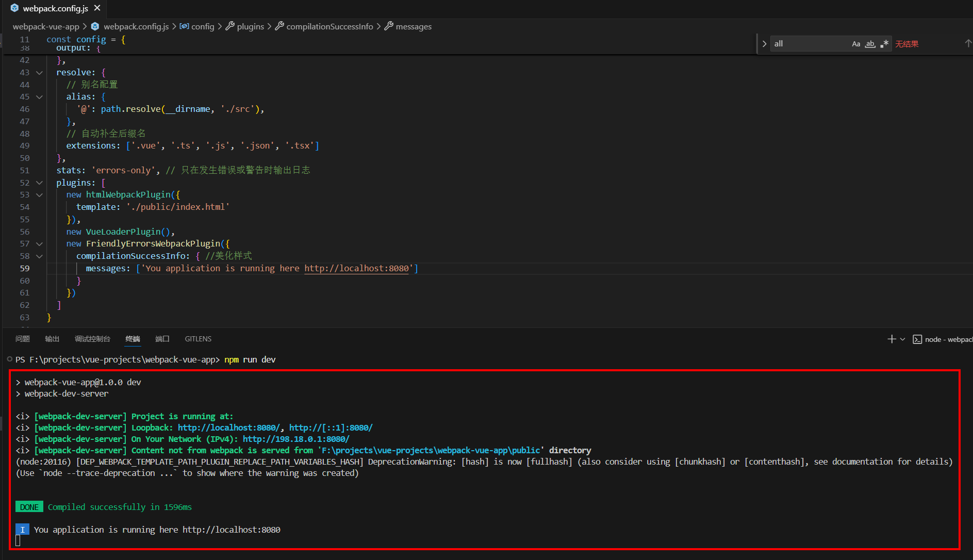Click 无结果 no-results label in find widget
Viewport: 973px width, 560px height.
tap(907, 44)
